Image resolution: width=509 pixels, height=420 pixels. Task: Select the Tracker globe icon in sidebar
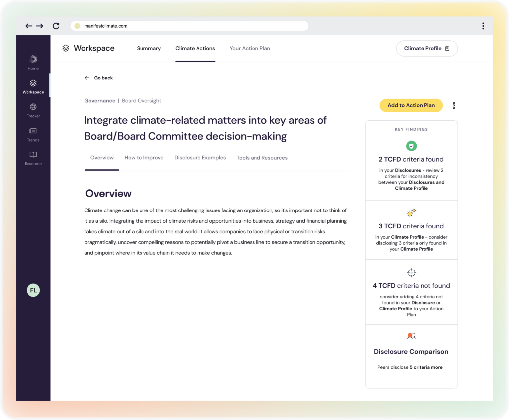pos(33,107)
